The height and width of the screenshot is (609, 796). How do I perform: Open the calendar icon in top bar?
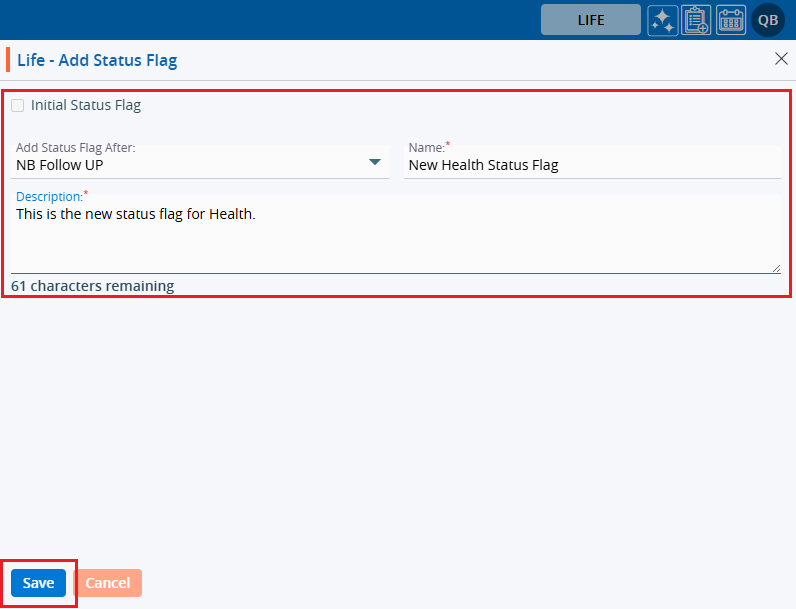[731, 20]
